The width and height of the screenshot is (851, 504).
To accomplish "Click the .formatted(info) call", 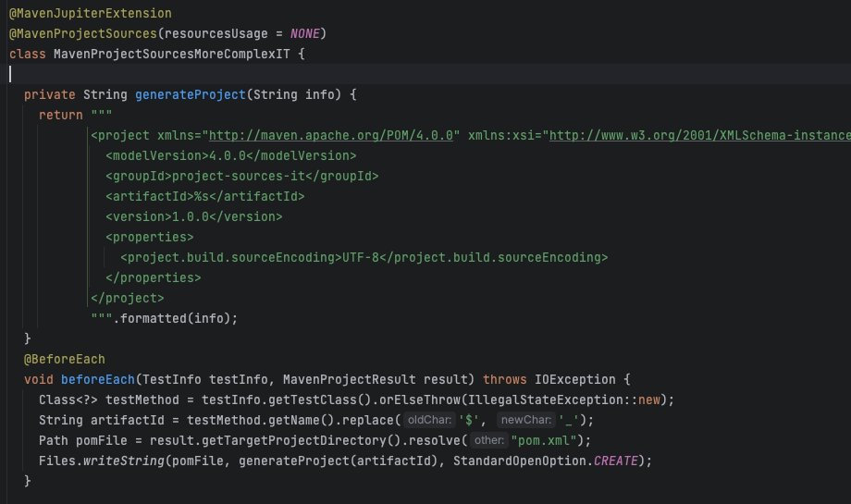I will click(x=176, y=318).
